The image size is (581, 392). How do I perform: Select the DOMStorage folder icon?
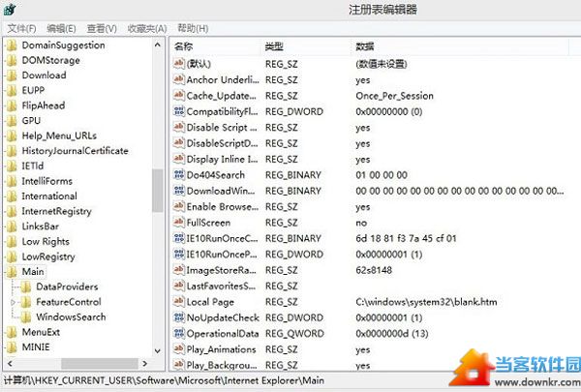tap(12, 60)
